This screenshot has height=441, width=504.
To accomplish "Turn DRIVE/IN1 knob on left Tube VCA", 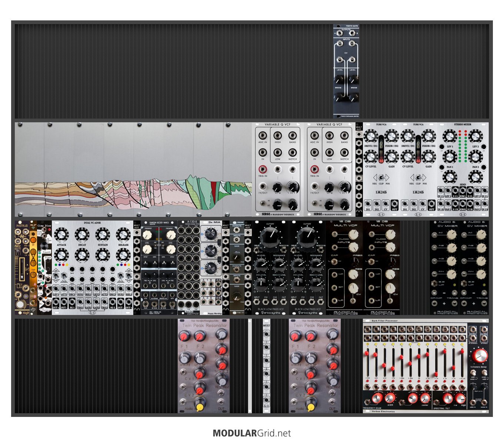I will coord(371,137).
